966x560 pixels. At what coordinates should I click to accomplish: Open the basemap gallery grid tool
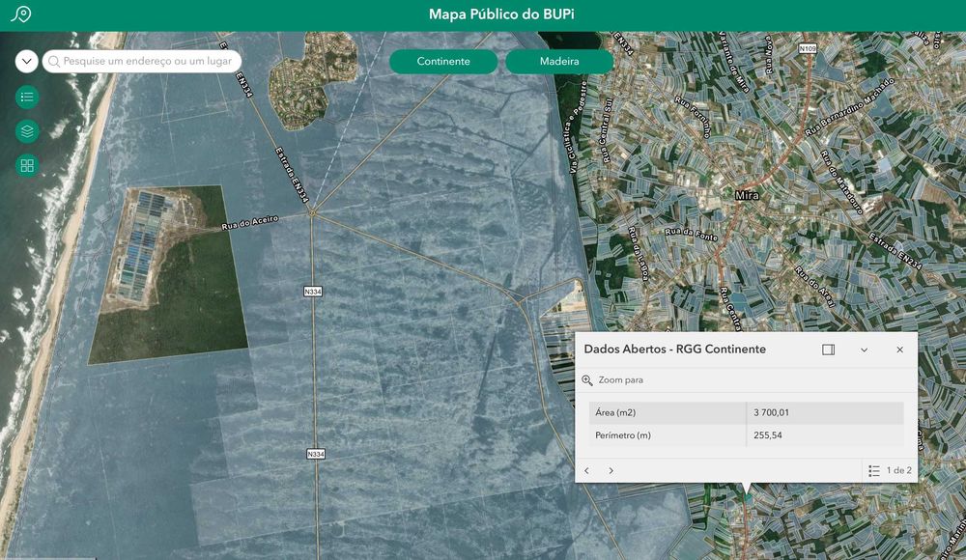click(27, 166)
